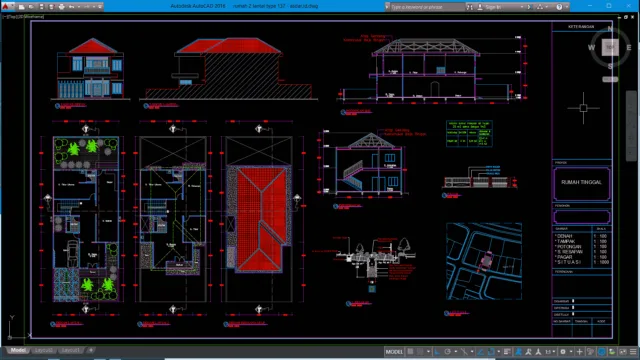
Task: Click the Open file icon in Quick Access toolbar
Action: pyautogui.click(x=31, y=7)
